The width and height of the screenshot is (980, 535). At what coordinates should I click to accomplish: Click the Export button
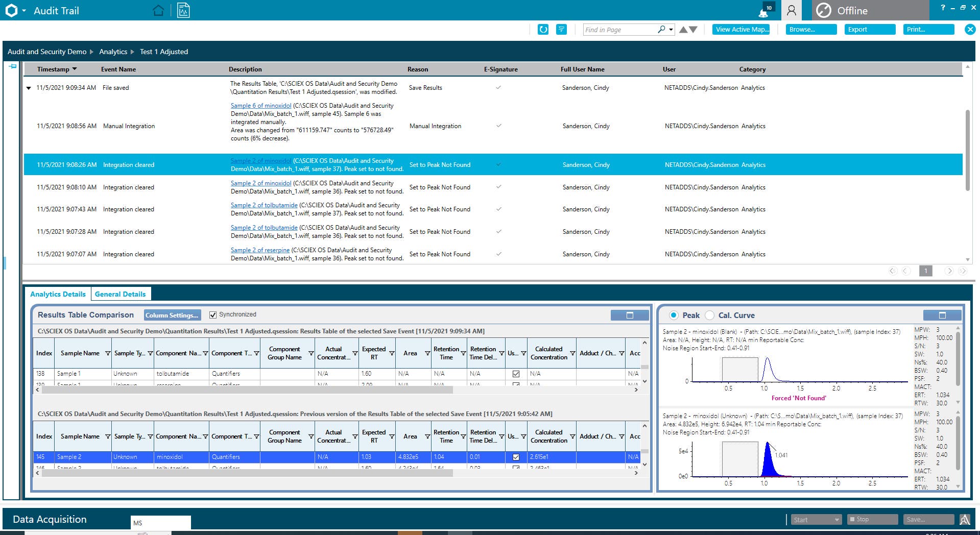869,30
